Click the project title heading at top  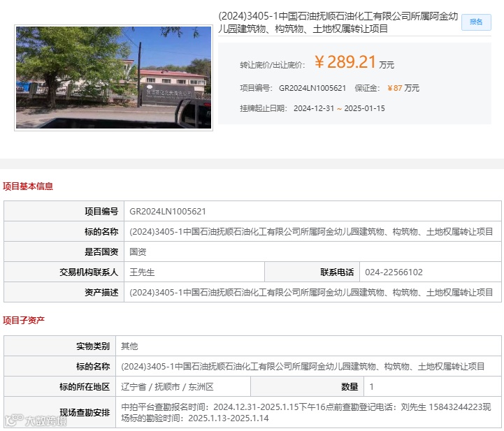tap(338, 22)
